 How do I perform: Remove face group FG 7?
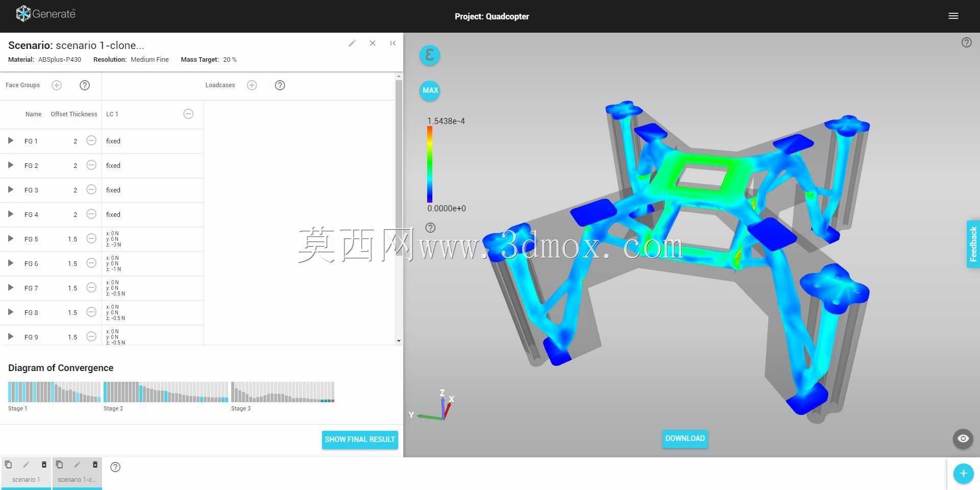[91, 287]
